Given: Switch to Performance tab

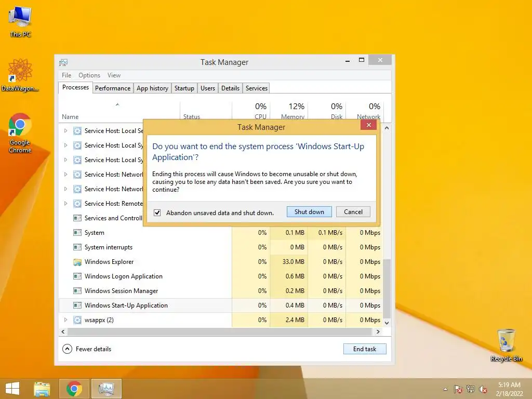Looking at the screenshot, I should point(113,88).
